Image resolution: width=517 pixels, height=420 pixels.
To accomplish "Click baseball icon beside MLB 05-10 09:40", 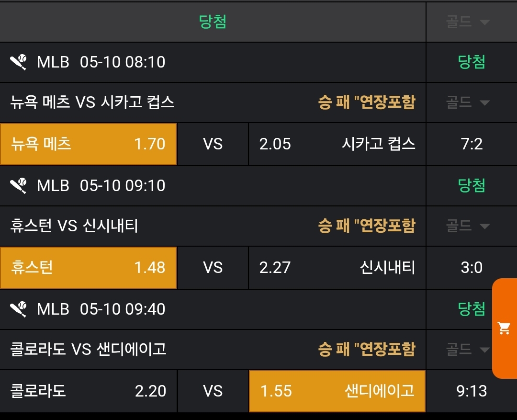I will (x=19, y=309).
